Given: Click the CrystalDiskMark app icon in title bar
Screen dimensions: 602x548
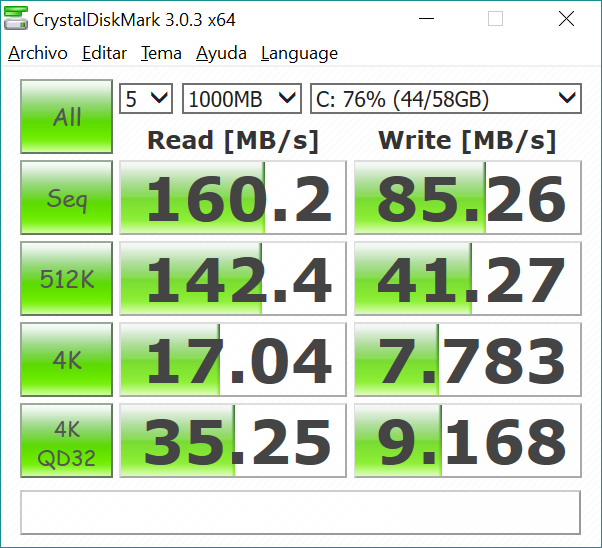Looking at the screenshot, I should click(x=16, y=18).
